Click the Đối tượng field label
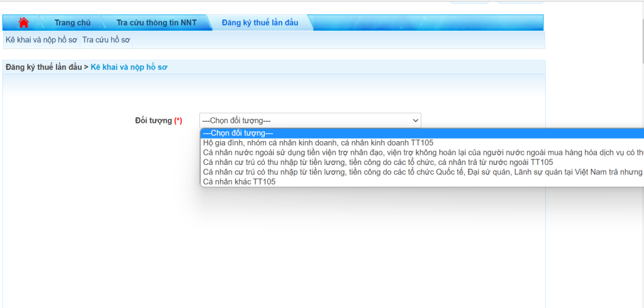644x308 pixels. click(x=153, y=120)
